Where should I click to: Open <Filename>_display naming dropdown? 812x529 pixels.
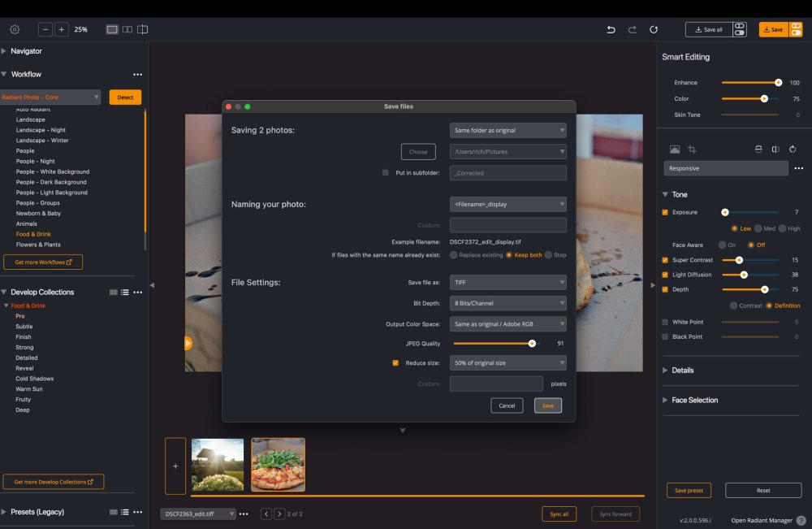(508, 204)
